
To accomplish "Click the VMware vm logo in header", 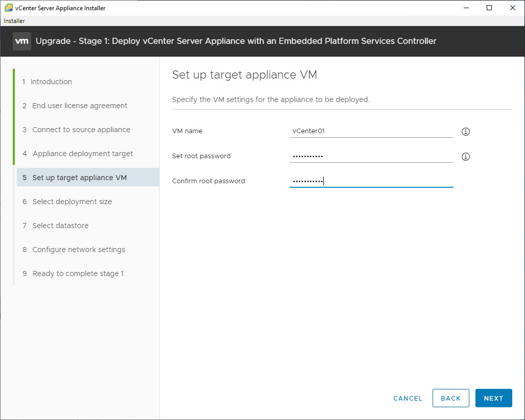I will click(x=22, y=41).
